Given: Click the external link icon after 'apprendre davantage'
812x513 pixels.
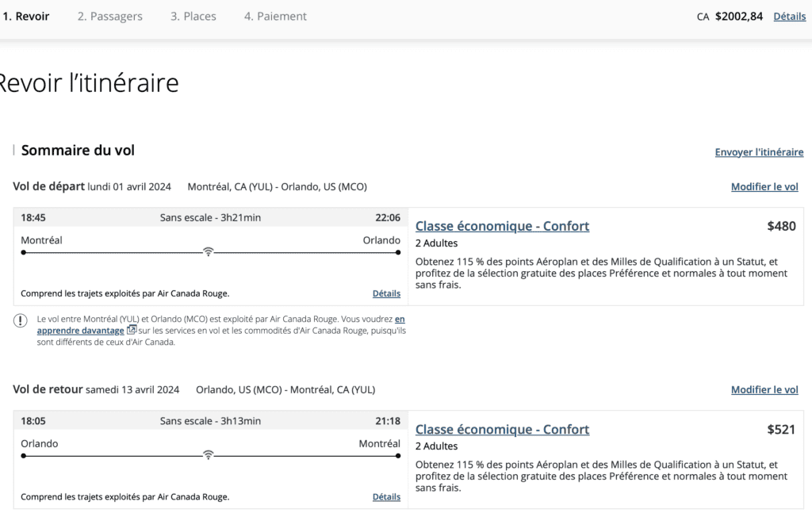Looking at the screenshot, I should (132, 330).
